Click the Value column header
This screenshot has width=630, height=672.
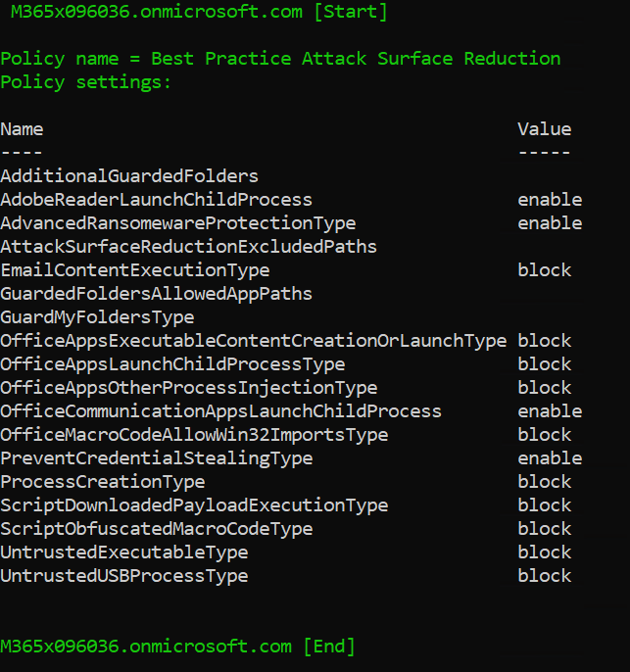point(544,129)
